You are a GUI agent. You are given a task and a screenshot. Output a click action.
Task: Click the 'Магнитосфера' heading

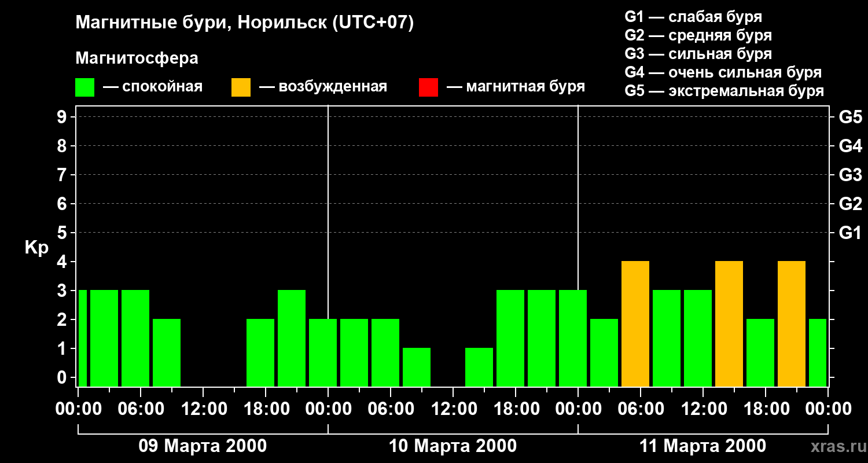137,58
